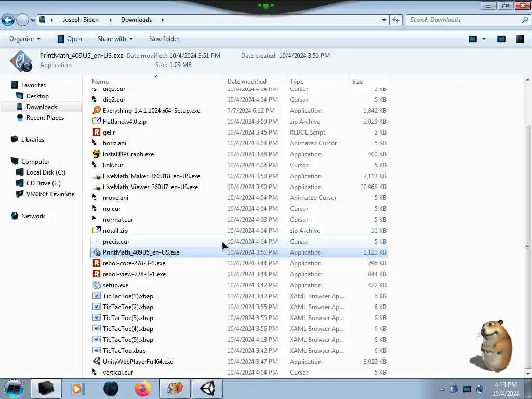The height and width of the screenshot is (399, 532).
Task: Open Firefox from the taskbar
Action: coord(143,389)
